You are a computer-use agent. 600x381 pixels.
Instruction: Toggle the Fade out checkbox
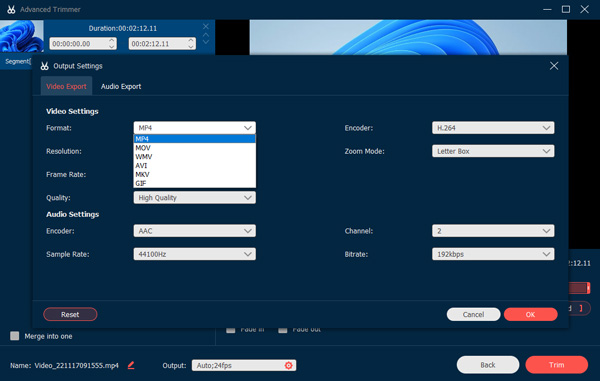[283, 330]
